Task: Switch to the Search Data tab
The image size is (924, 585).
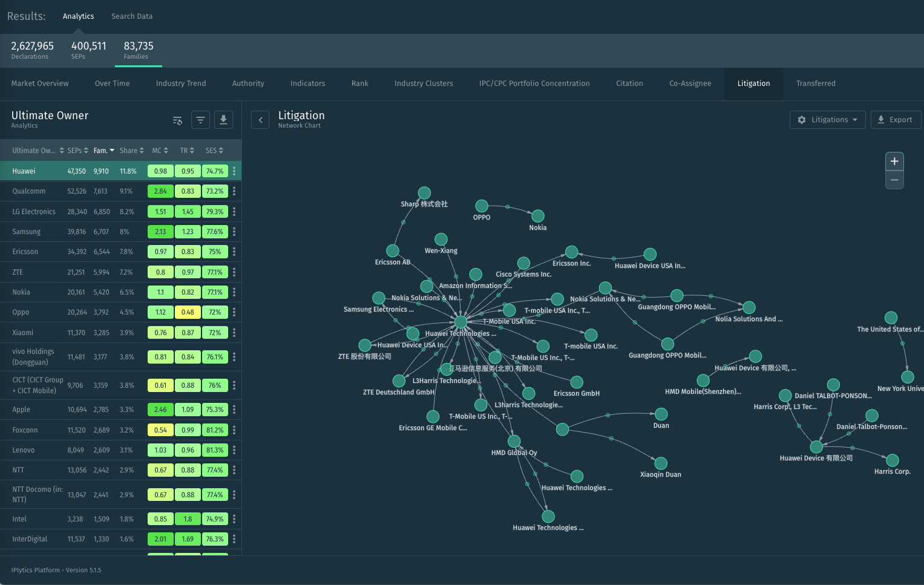Action: click(x=132, y=16)
